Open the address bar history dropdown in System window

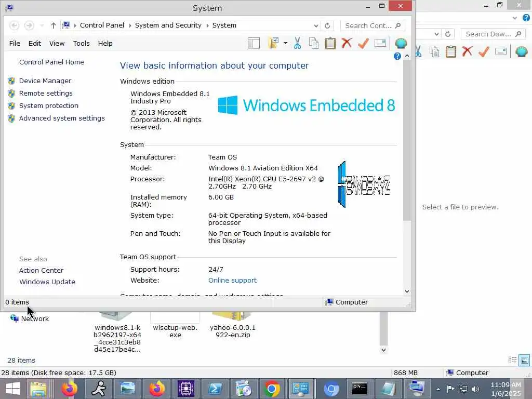point(316,26)
